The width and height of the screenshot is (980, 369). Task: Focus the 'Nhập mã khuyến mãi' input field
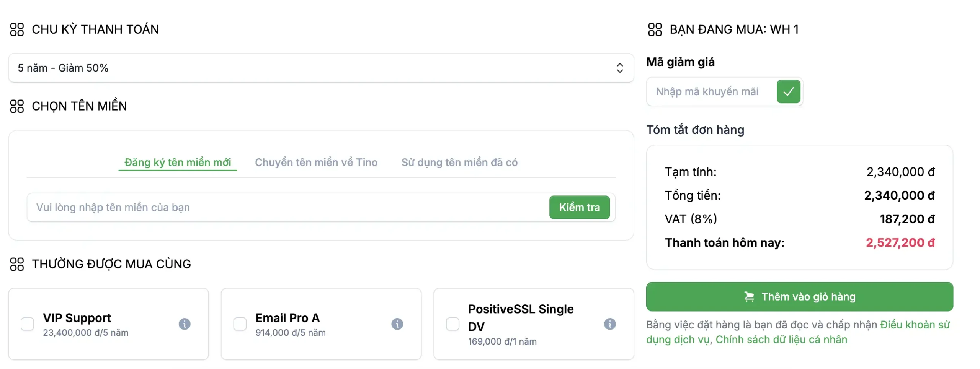tap(712, 91)
